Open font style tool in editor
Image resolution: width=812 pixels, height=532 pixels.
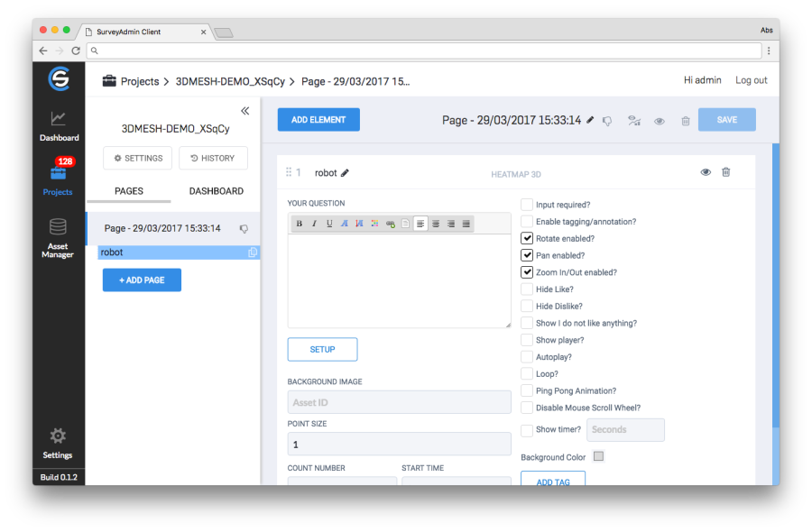pos(345,224)
